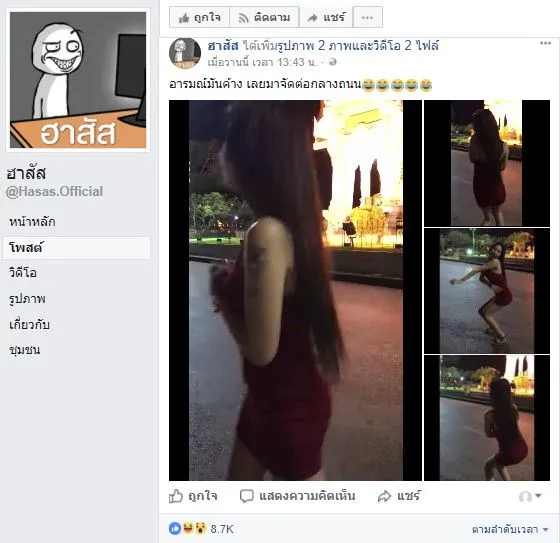Open the three-dot more options button in top bar
Viewport: 560px width, 543px height.
coord(368,17)
